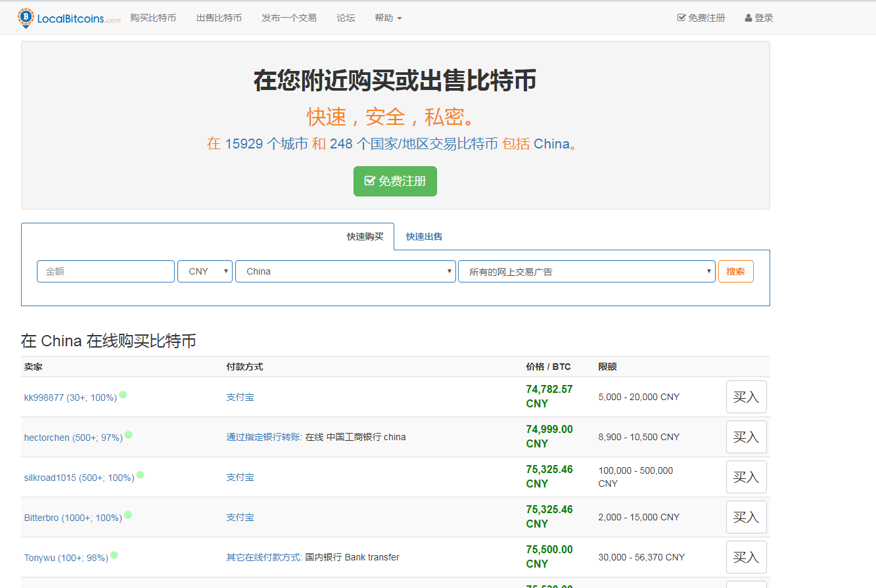
Task: Switch to the 快速出售 tab
Action: tap(423, 237)
